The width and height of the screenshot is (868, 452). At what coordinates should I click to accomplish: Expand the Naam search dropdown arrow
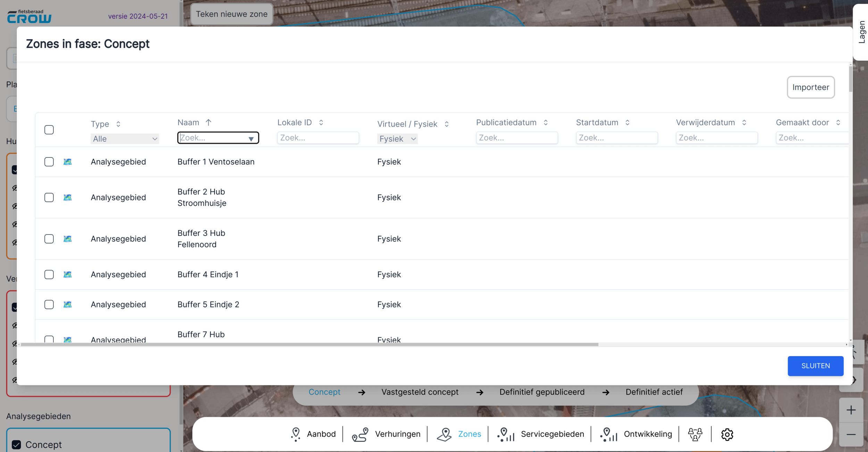(251, 139)
